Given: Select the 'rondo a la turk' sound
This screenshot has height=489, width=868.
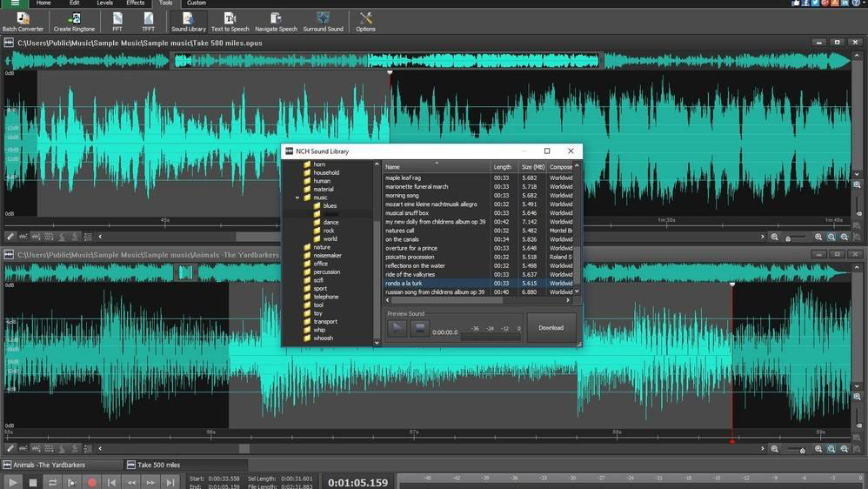Looking at the screenshot, I should (x=405, y=283).
